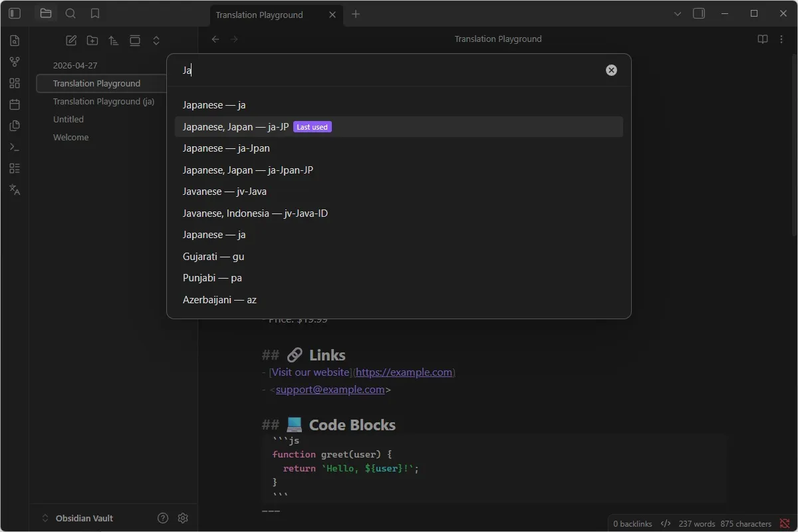Open command palette from the ribbon
The height and width of the screenshot is (532, 798).
pos(15,147)
